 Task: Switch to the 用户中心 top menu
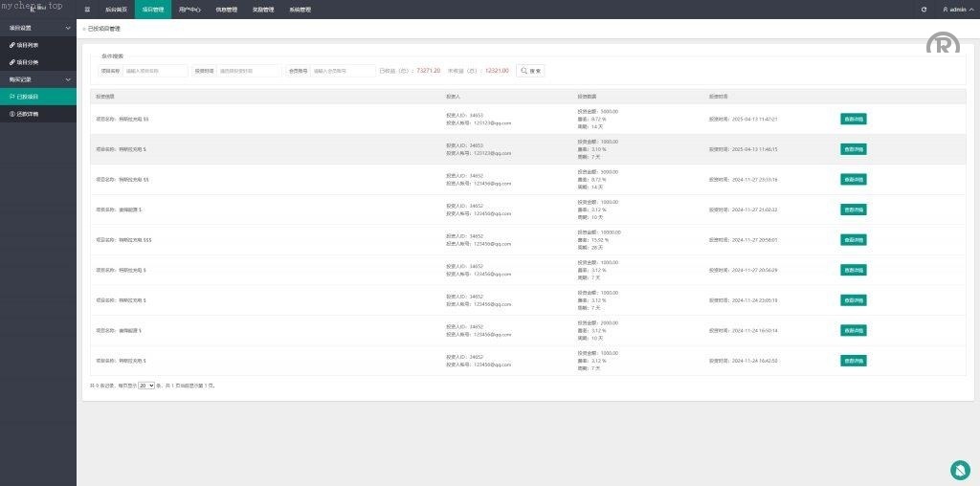point(189,10)
